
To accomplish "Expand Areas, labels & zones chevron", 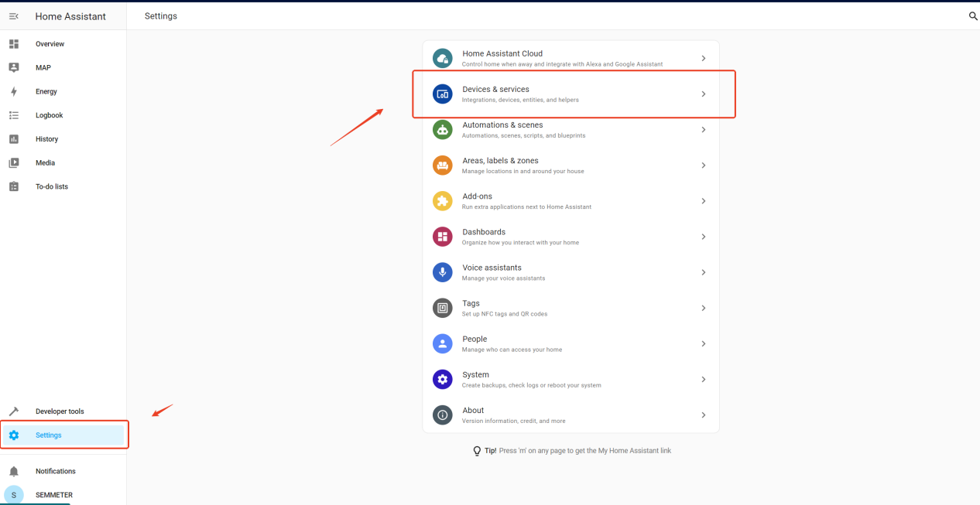I will click(x=704, y=165).
